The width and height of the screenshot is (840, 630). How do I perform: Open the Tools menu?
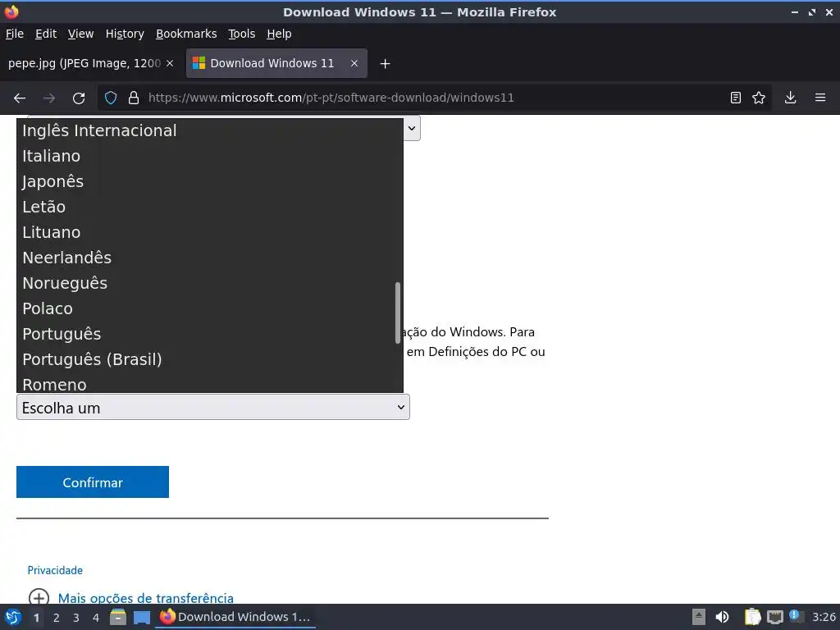click(242, 34)
